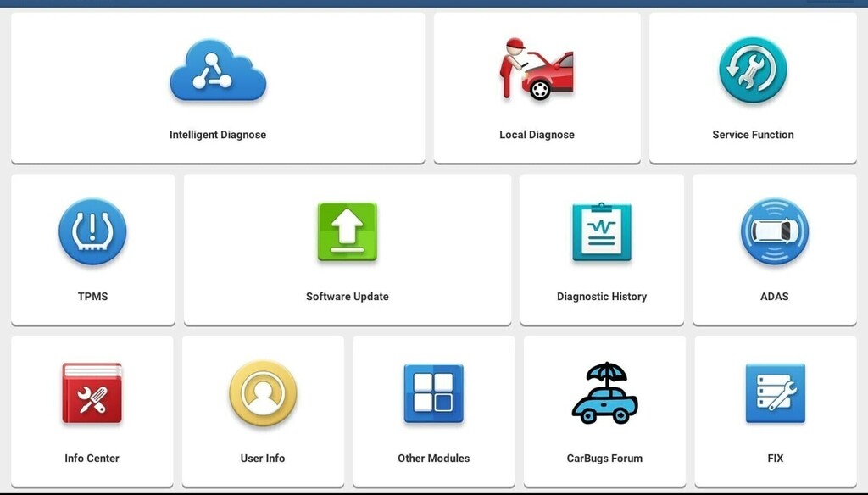The height and width of the screenshot is (495, 868).
Task: Click the CarBugs Forum umbrella car icon
Action: click(604, 393)
